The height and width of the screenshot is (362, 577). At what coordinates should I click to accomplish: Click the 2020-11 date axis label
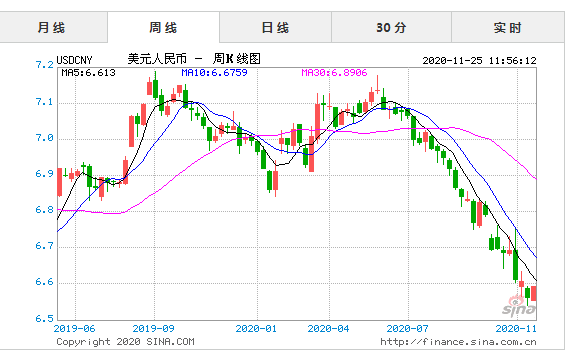[x=516, y=329]
